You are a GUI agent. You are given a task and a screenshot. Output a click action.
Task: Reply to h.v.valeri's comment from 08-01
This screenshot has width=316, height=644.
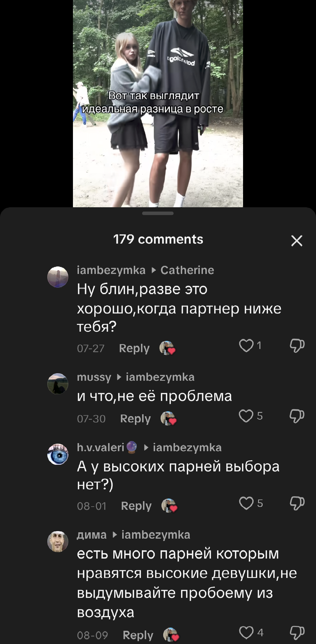(136, 506)
